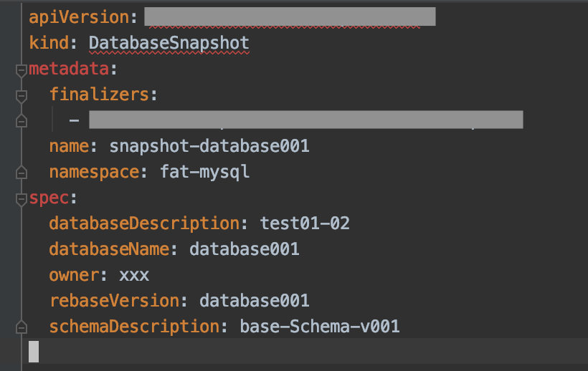Image resolution: width=588 pixels, height=371 pixels.
Task: Click the empty last line with caret
Action: [x=305, y=352]
